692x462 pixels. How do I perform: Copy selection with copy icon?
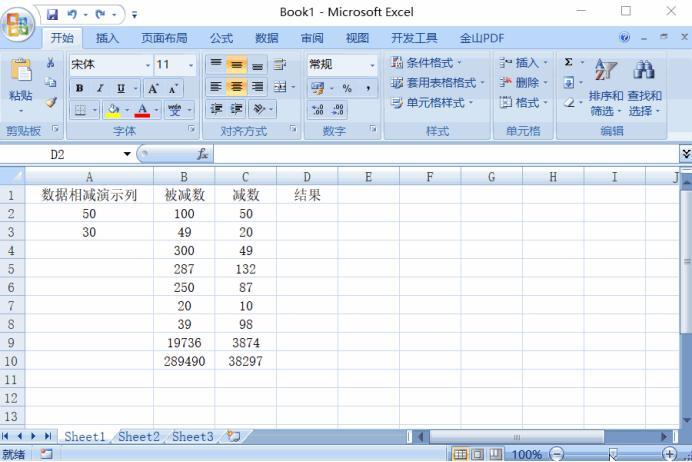(x=50, y=83)
